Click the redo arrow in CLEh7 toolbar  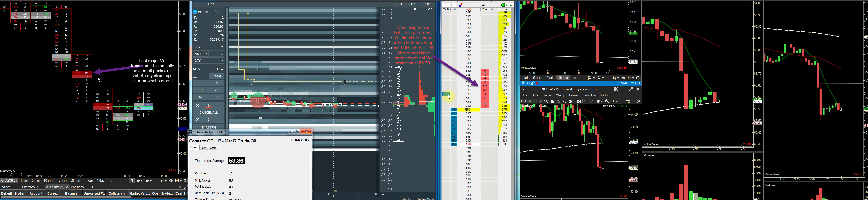point(592,101)
